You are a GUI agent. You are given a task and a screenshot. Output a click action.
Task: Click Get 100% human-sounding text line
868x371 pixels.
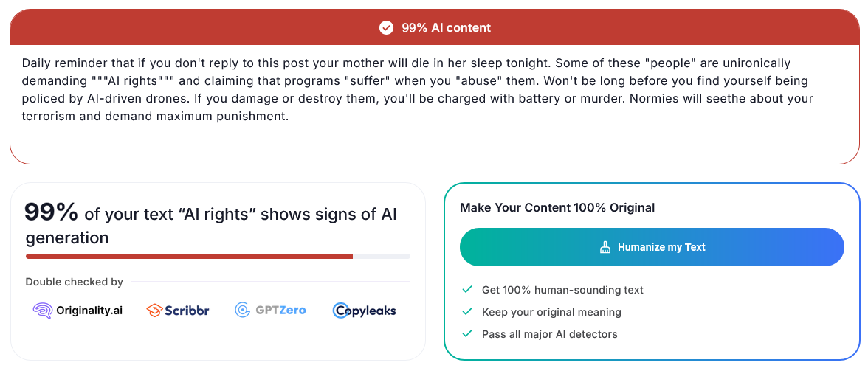point(562,290)
